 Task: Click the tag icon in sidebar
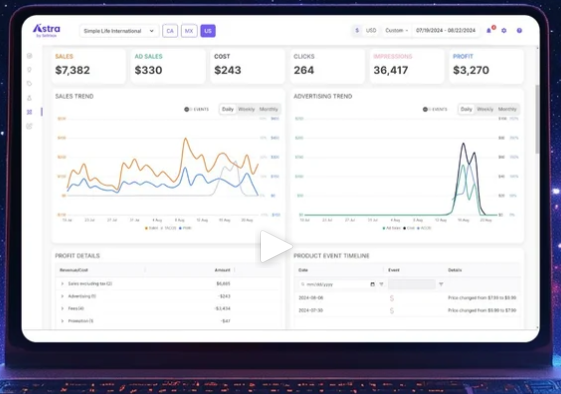tap(29, 83)
